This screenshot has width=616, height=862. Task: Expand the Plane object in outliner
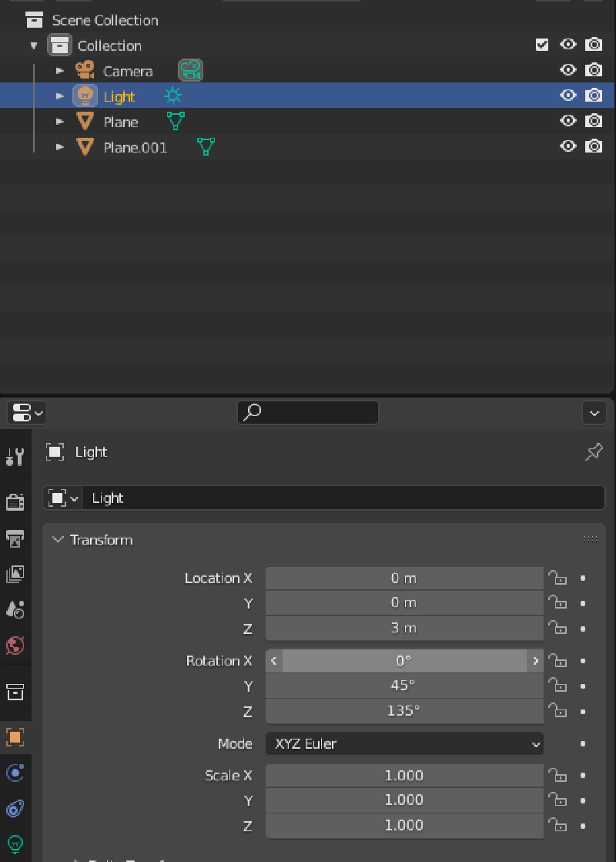click(60, 122)
